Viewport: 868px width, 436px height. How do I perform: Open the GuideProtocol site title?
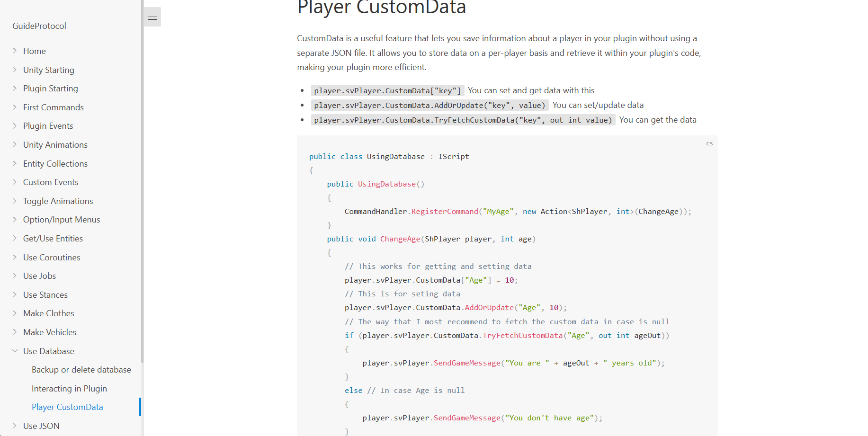tap(39, 26)
